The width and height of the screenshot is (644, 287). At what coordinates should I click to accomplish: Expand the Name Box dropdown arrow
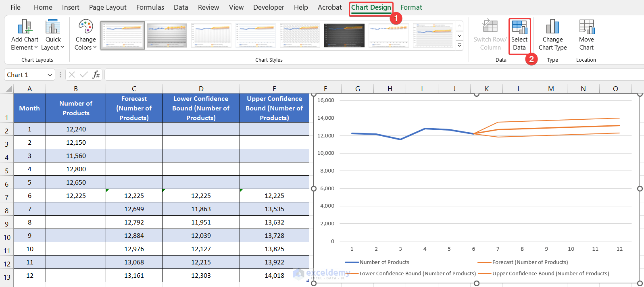pyautogui.click(x=50, y=75)
